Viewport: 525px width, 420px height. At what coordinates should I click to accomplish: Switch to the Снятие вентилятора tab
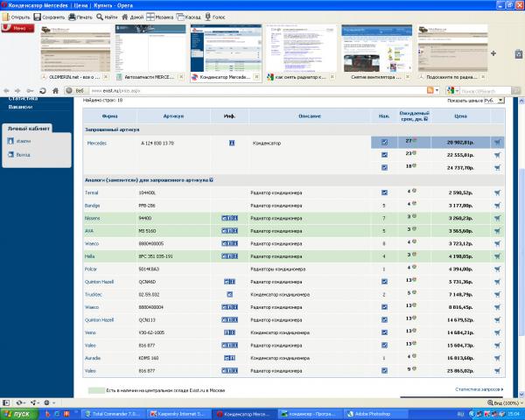376,52
